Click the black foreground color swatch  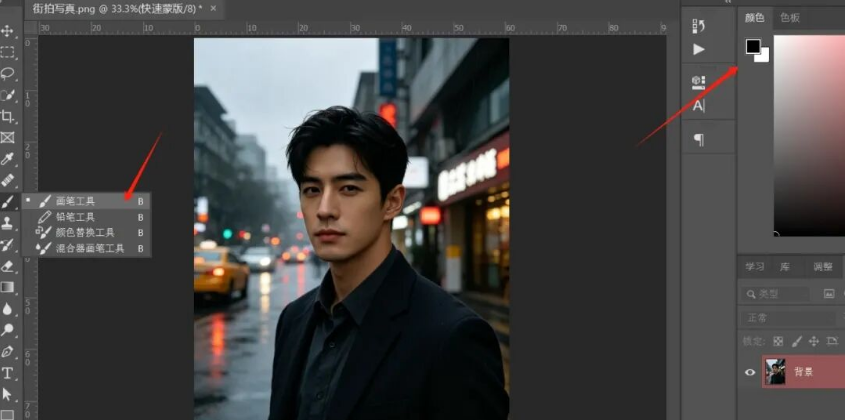click(x=753, y=46)
